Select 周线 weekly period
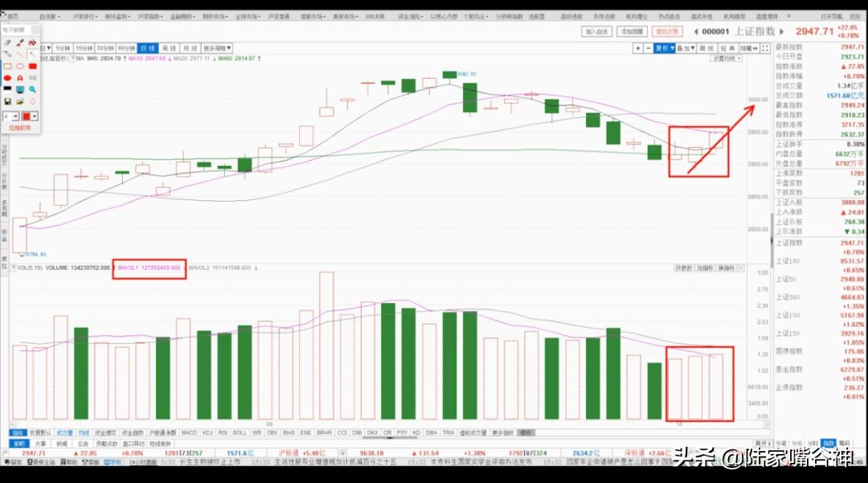The image size is (868, 483). (x=169, y=48)
